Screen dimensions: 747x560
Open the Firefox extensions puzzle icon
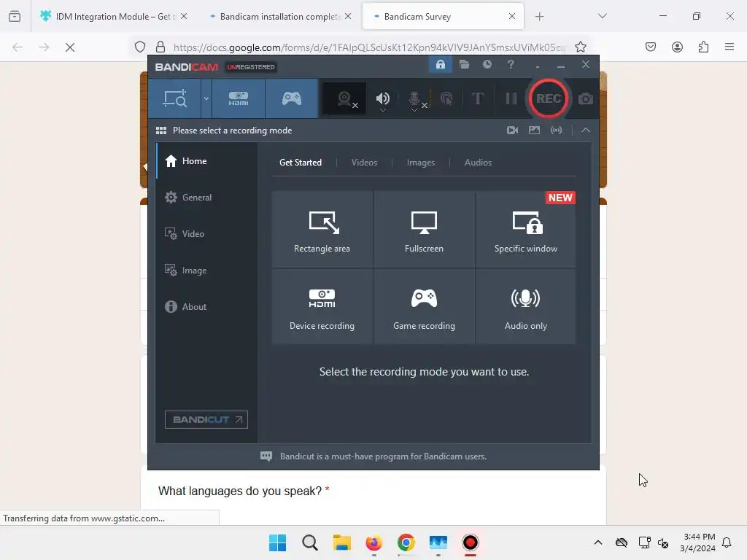703,47
